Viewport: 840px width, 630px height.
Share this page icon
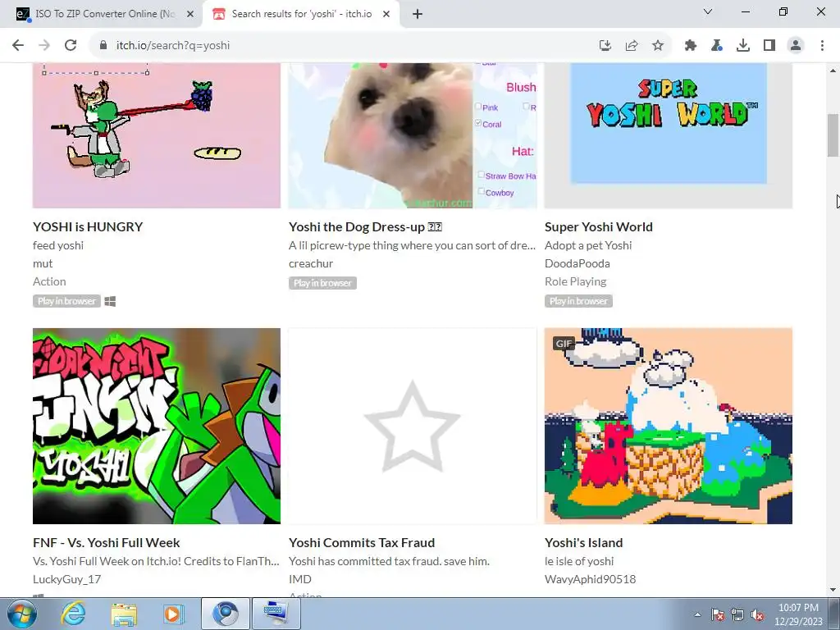632,46
